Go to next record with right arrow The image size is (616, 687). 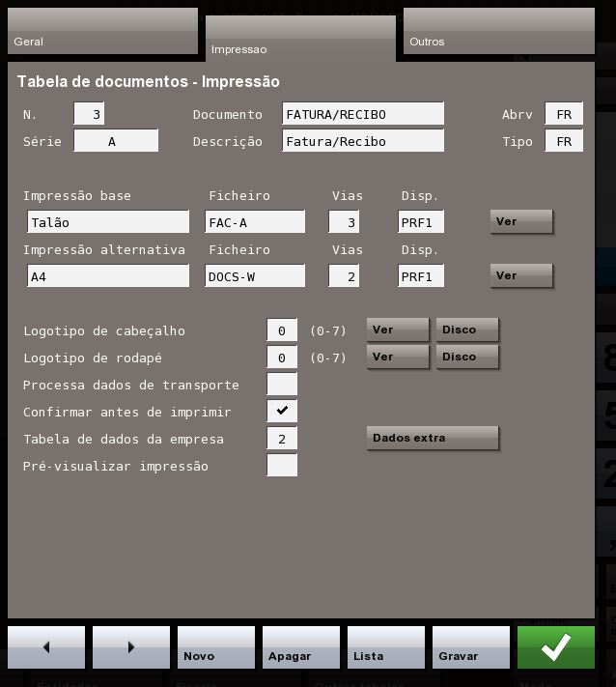[130, 646]
